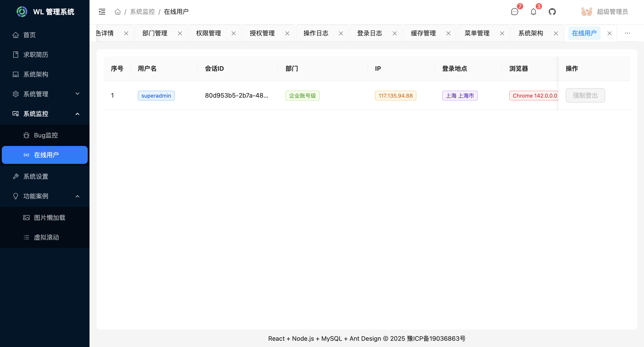Click the GitHub icon in the header
The image size is (644, 347).
click(x=552, y=11)
